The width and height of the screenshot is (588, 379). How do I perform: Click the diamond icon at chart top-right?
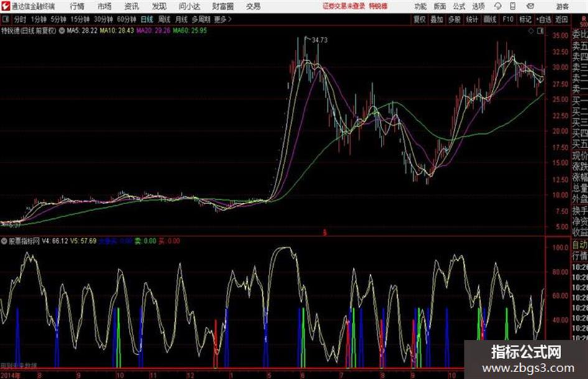(x=531, y=31)
